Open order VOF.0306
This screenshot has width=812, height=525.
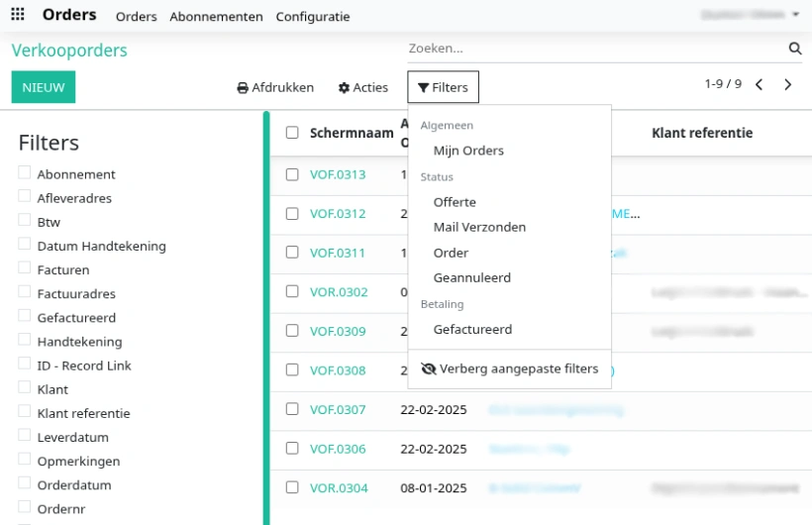click(338, 449)
